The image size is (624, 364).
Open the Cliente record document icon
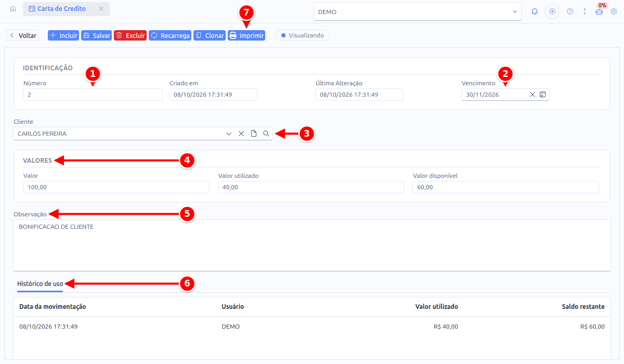[x=254, y=134]
